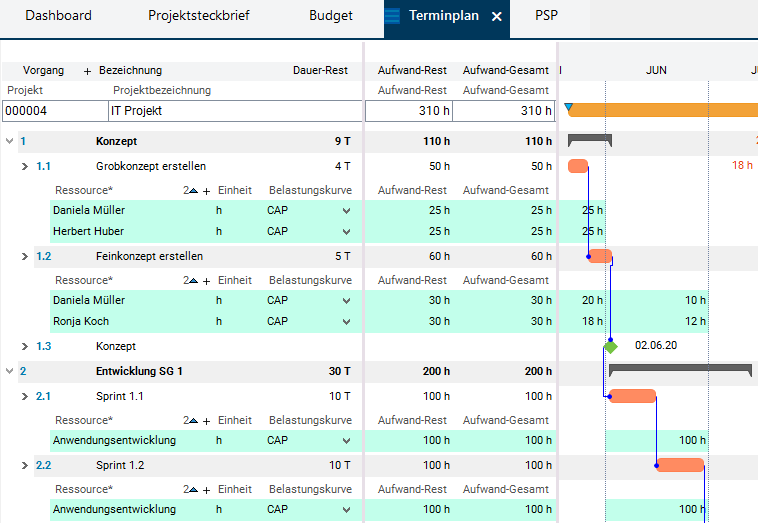
Task: Select the Sprint 1.2 Gantt bar
Action: (680, 464)
